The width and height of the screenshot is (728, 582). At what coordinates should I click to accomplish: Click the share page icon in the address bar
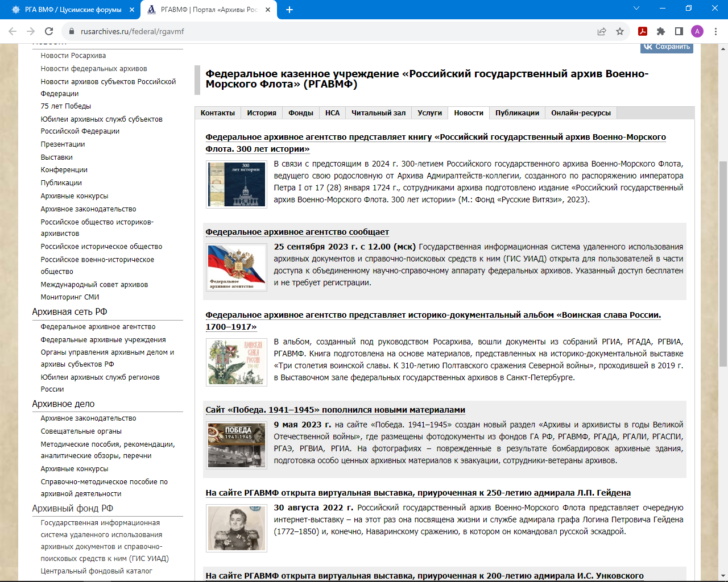tap(602, 31)
